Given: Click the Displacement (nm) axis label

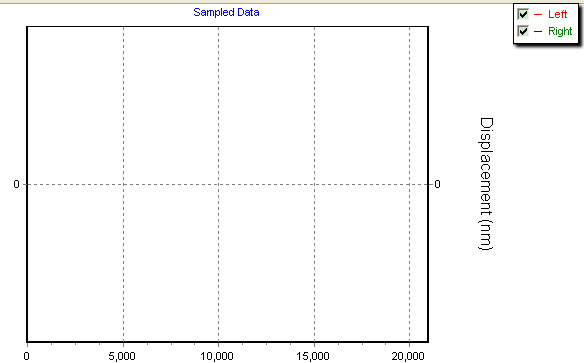Looking at the screenshot, I should coord(486,184).
